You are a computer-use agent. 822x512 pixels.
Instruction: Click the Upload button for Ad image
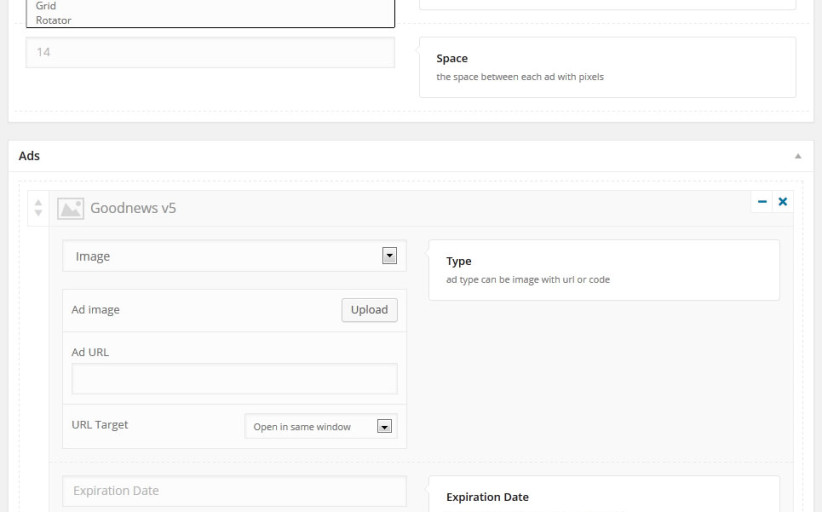370,310
